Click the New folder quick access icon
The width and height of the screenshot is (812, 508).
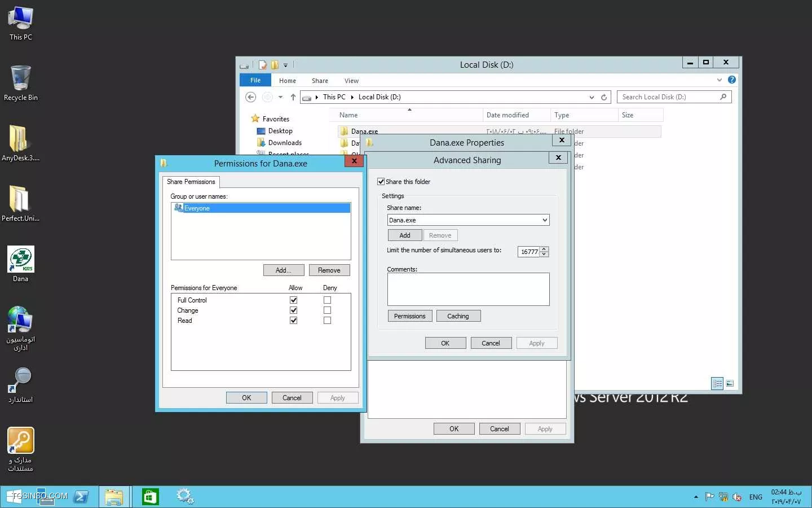(275, 65)
